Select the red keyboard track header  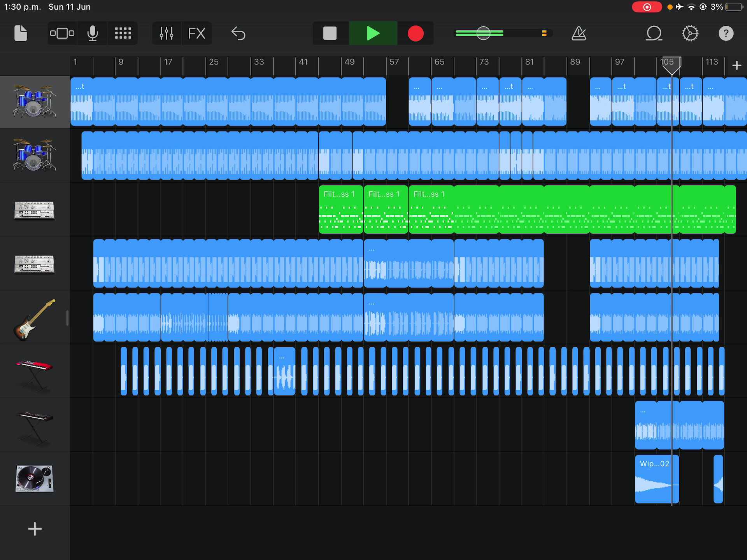tap(35, 371)
